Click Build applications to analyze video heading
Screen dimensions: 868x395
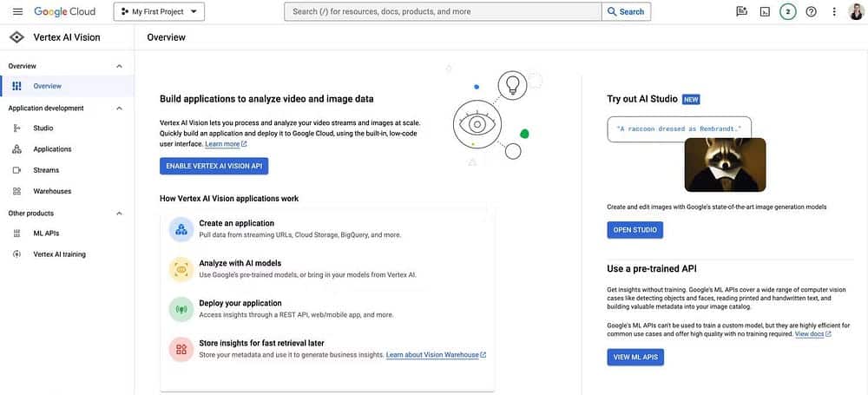(266, 99)
